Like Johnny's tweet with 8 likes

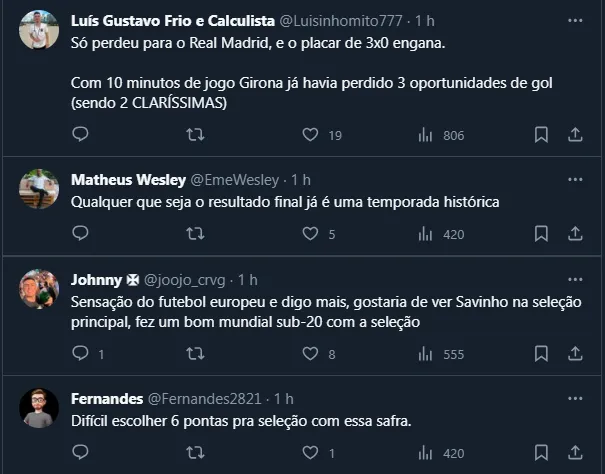(310, 353)
